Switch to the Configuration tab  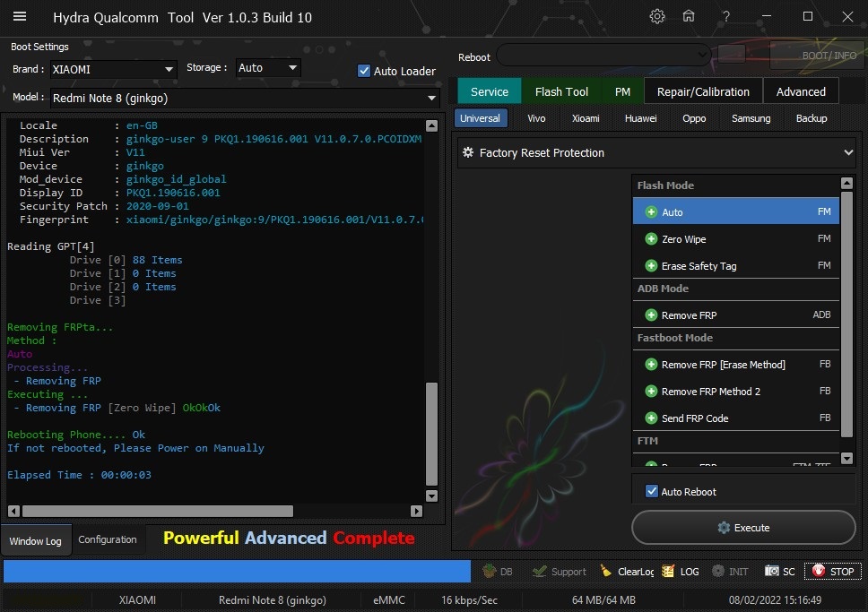108,539
